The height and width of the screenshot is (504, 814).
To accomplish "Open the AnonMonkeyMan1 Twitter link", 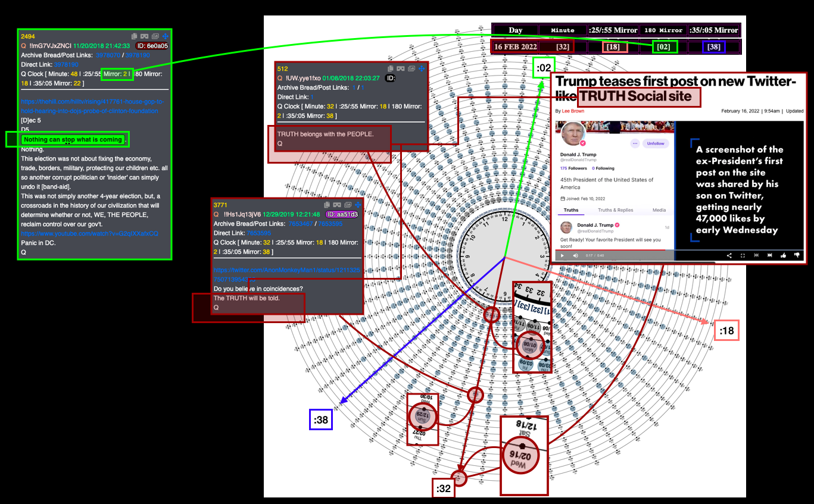I will click(287, 274).
